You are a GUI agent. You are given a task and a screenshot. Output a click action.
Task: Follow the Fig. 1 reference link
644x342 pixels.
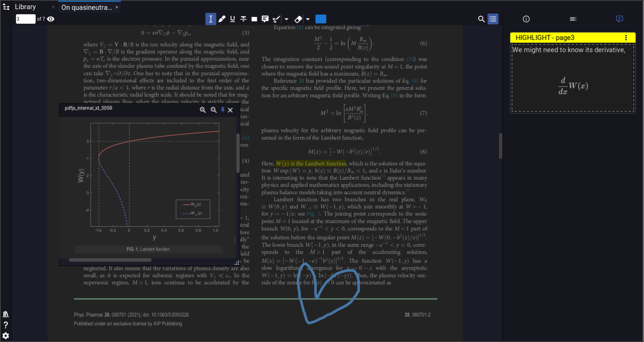pyautogui.click(x=313, y=214)
